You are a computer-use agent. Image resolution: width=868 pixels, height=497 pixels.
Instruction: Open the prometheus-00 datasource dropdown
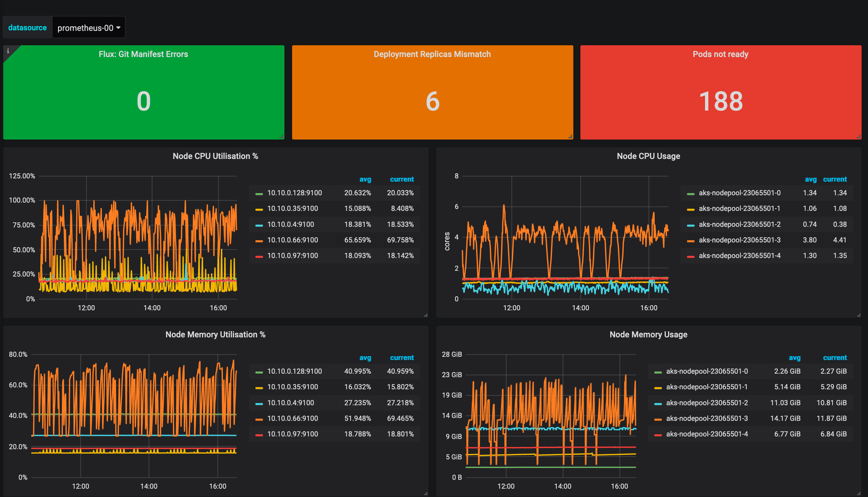point(88,28)
